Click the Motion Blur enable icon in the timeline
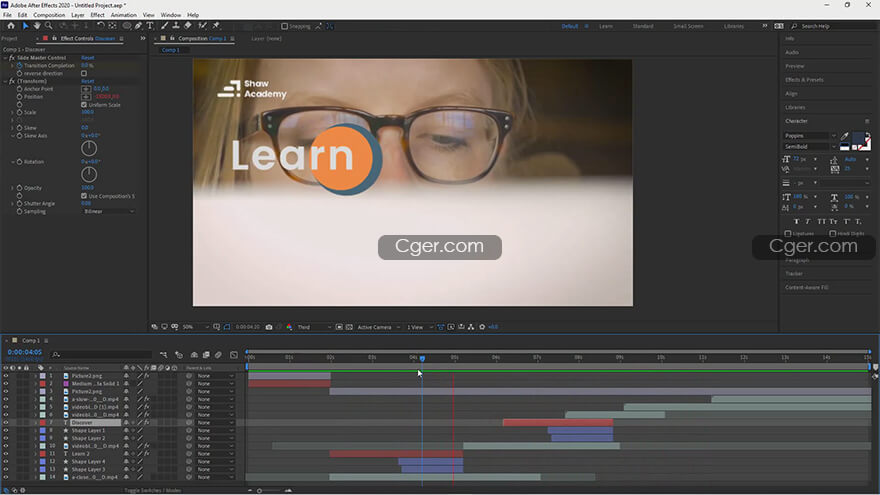Viewport: 880px width, 495px height. point(218,355)
